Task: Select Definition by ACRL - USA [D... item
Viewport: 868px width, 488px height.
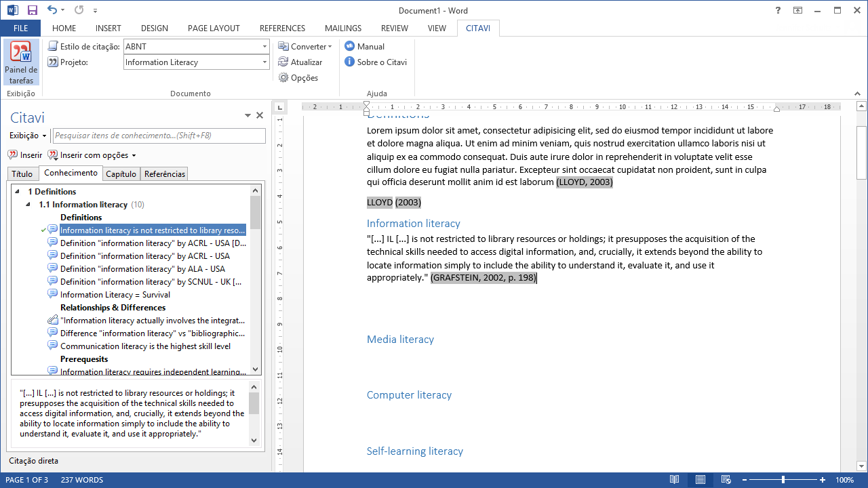Action: 153,243
